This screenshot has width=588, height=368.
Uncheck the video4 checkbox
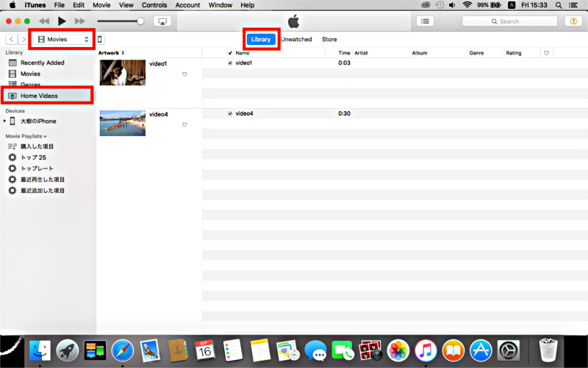coord(230,113)
